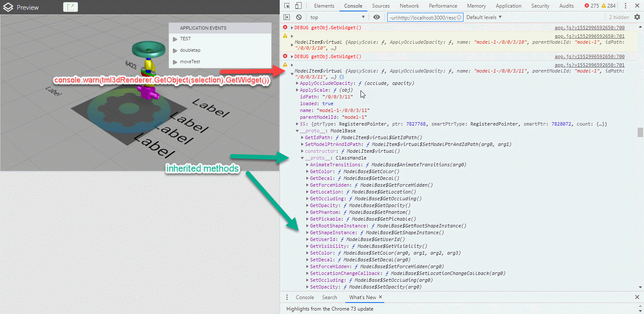
Task: Show the console sidebar icon
Action: [287, 17]
